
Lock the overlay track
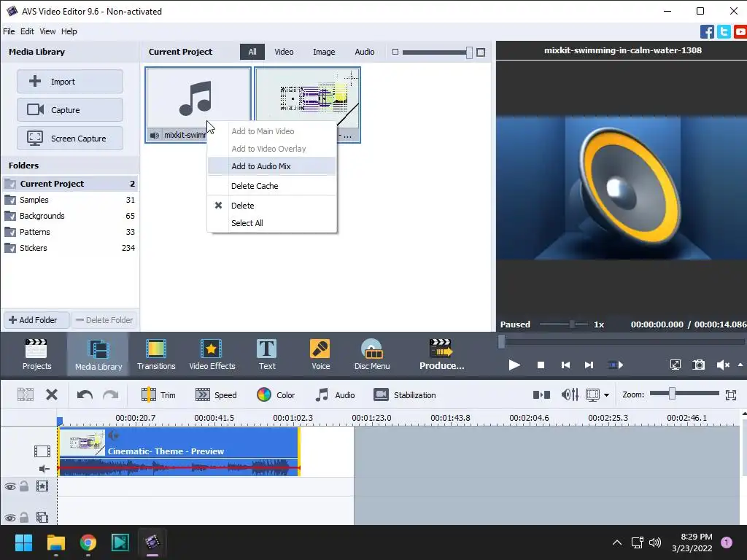(24, 517)
